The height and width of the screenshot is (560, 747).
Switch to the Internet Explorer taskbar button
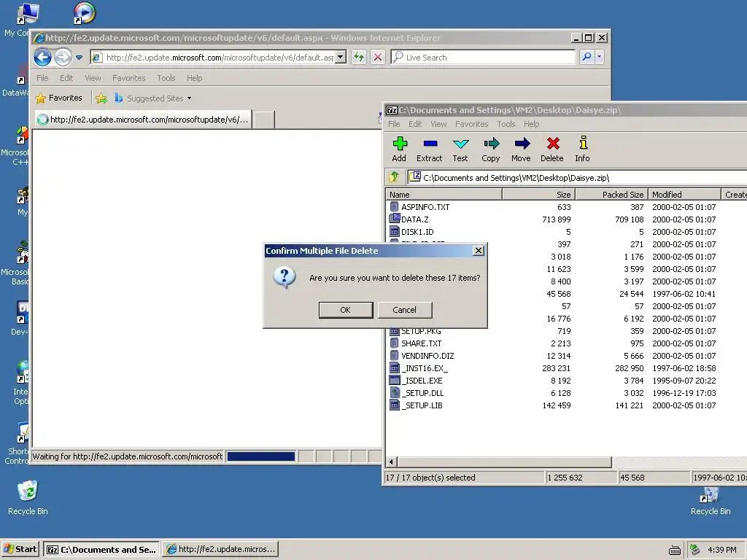[x=220, y=549]
